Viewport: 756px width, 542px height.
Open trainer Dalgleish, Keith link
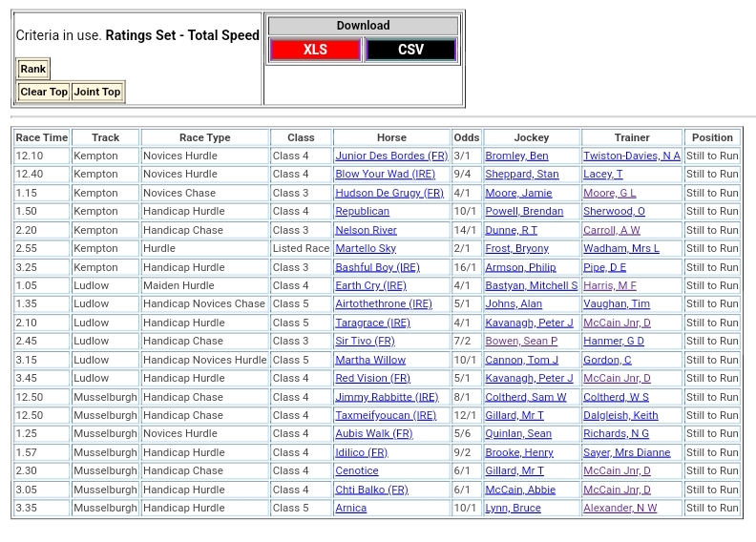pyautogui.click(x=620, y=416)
